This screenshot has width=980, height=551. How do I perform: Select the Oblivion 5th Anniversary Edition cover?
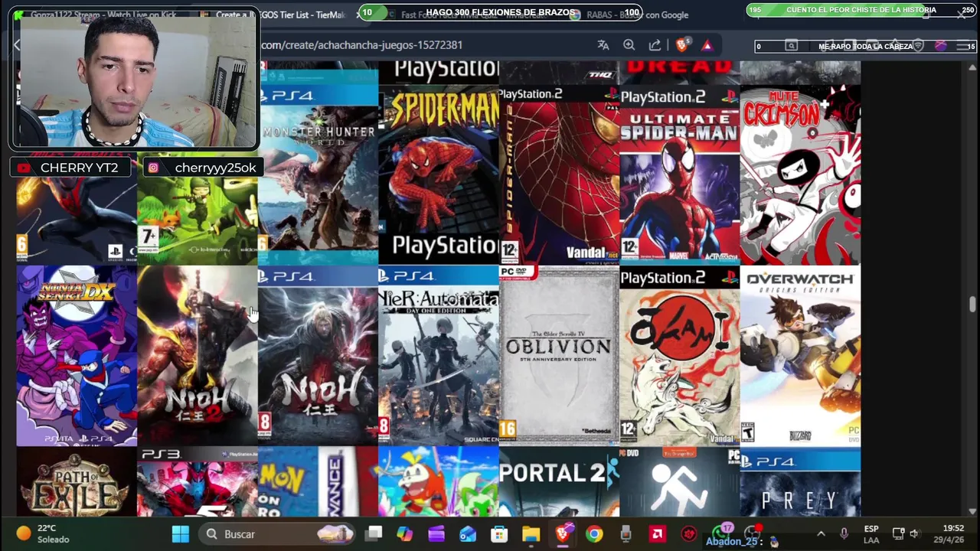coord(559,356)
